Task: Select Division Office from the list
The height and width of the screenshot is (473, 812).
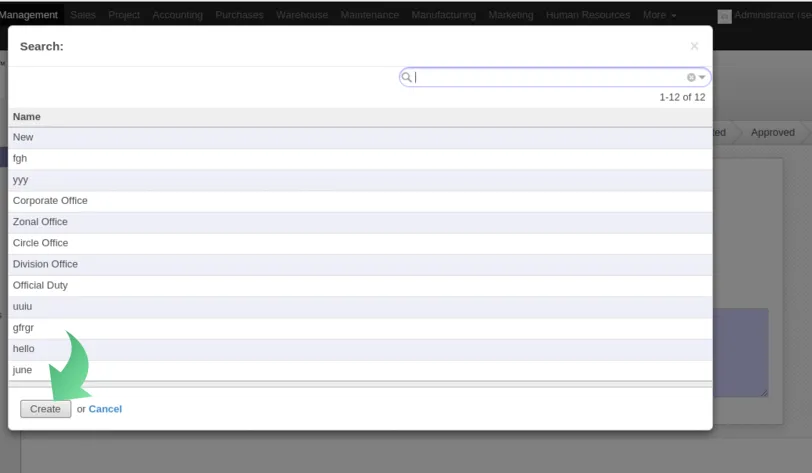Action: pyautogui.click(x=360, y=264)
